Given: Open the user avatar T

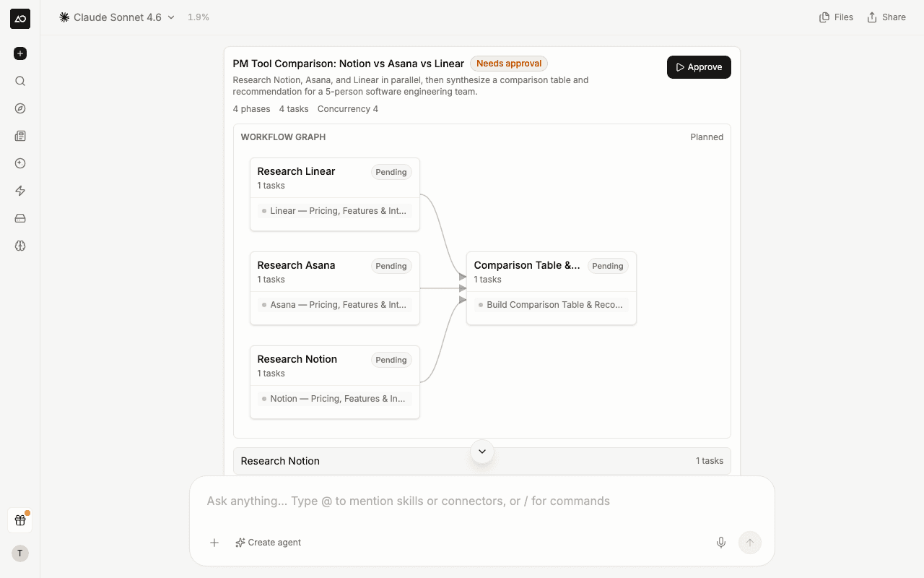Looking at the screenshot, I should pos(20,553).
